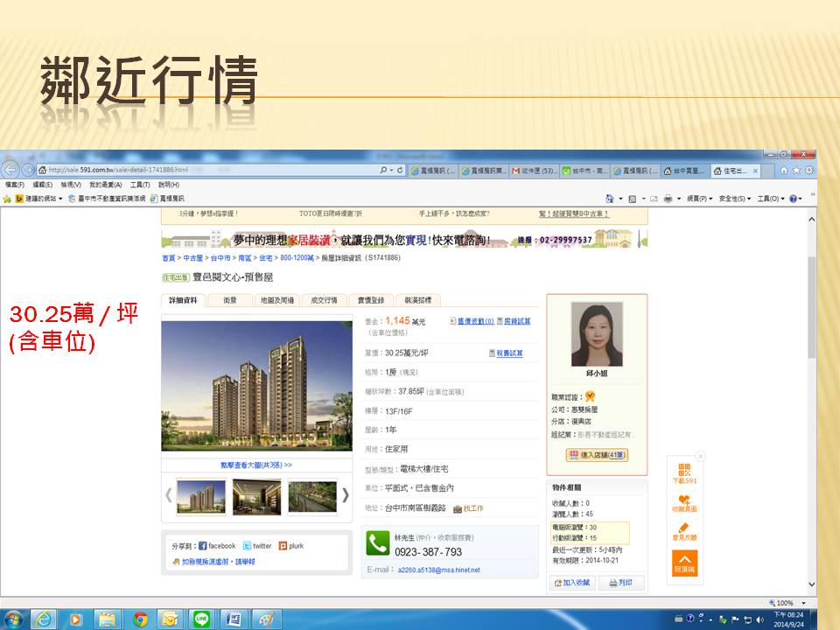Click the interior lobby thumbnail
The height and width of the screenshot is (630, 840).
(x=256, y=497)
